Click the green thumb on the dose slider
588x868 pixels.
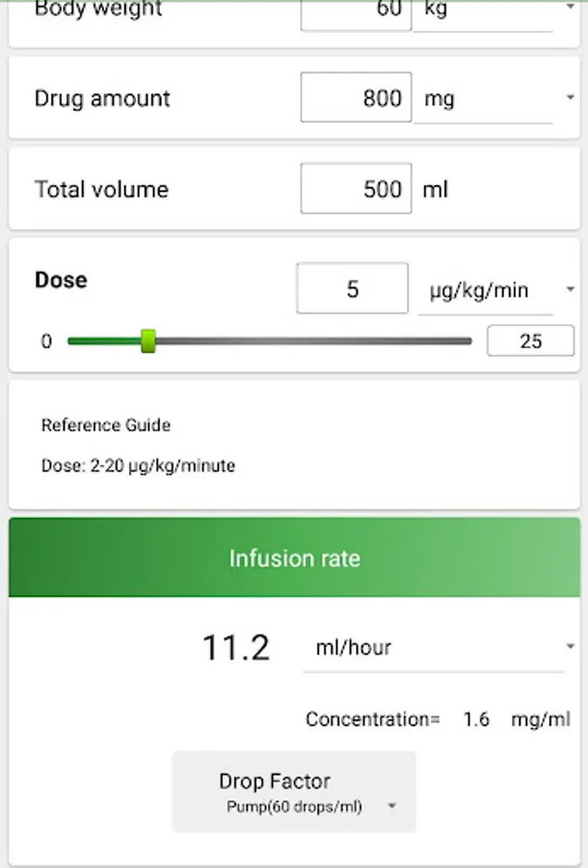pos(148,340)
